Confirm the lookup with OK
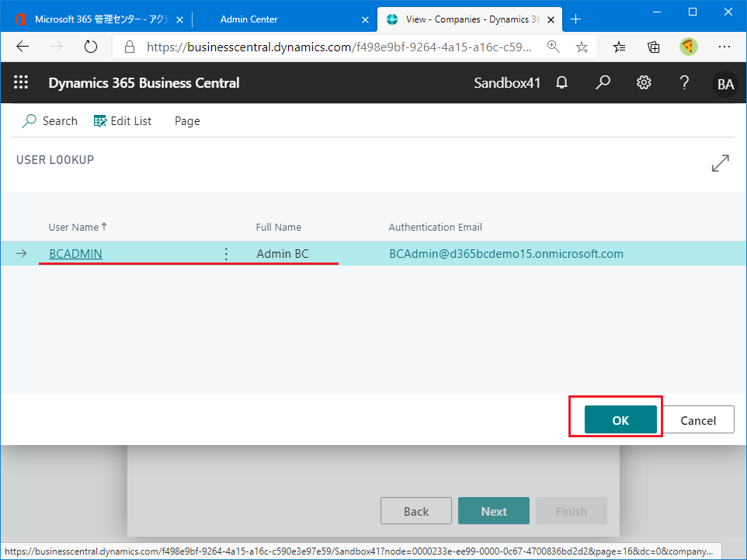747x560 pixels. coord(620,420)
